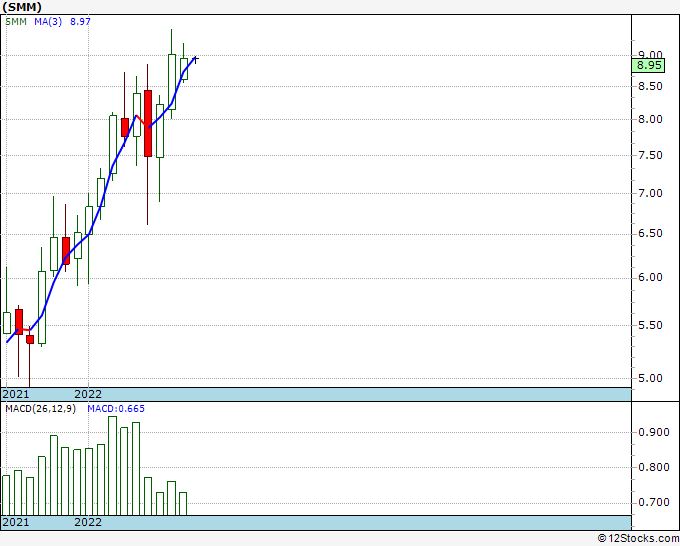
Task: Select the MA(3) legend label
Action: tap(48, 21)
